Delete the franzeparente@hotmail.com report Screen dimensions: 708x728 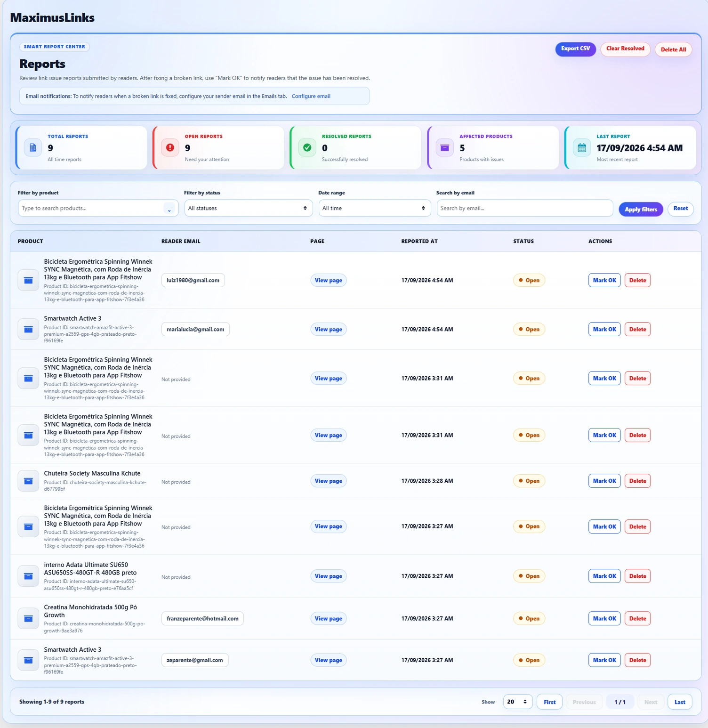point(637,618)
